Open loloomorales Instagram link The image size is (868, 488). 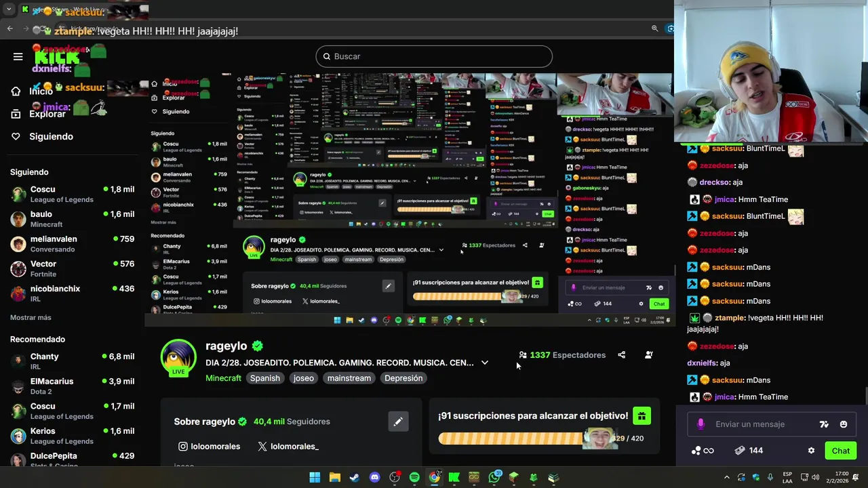209,446
